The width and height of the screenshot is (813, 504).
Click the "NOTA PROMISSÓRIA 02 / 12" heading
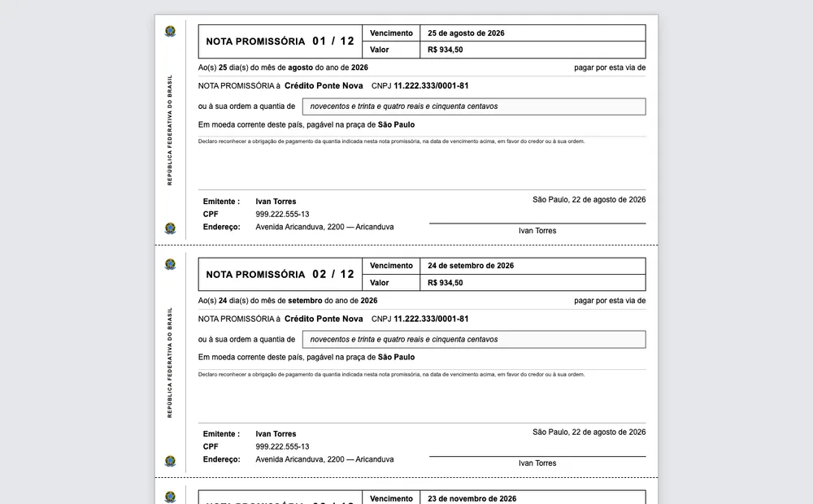click(280, 274)
